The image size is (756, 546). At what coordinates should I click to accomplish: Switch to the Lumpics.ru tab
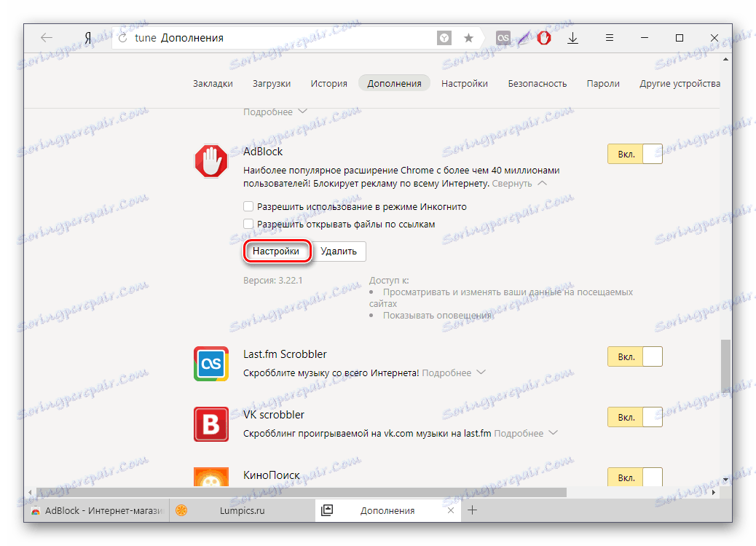point(242,510)
